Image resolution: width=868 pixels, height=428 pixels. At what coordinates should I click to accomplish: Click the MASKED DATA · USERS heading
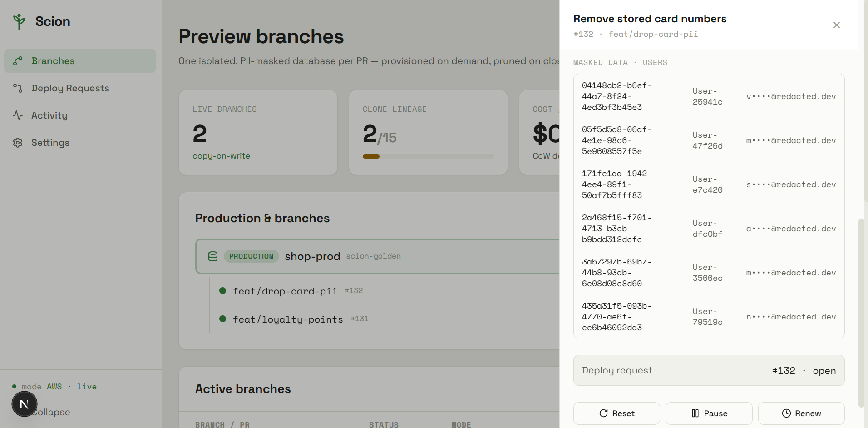(620, 62)
